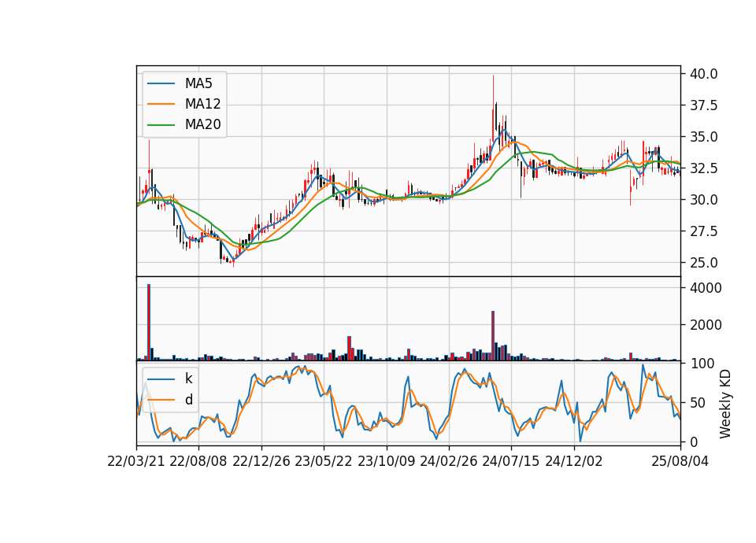This screenshot has width=756, height=543.
Task: Click the MA5 legend label
Action: coord(198,83)
